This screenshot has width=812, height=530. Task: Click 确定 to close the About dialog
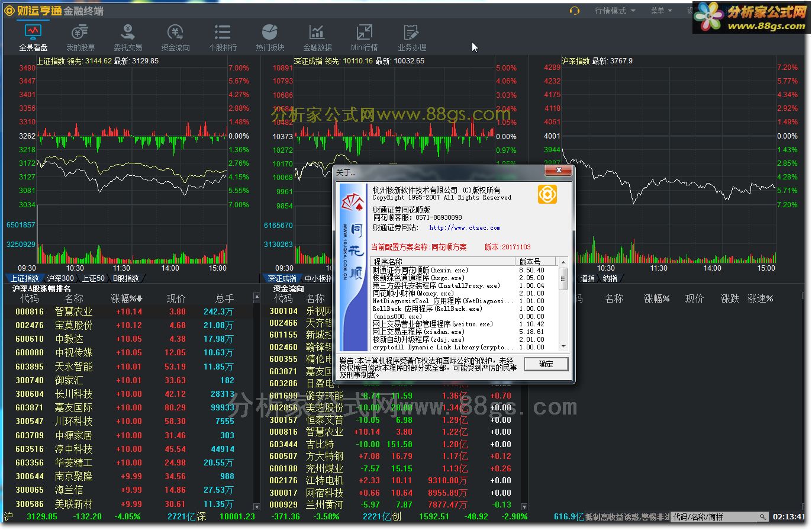[546, 364]
